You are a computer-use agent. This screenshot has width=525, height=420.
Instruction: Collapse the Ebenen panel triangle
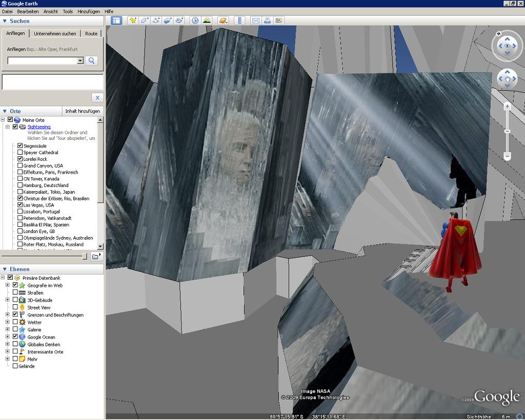[x=5, y=269]
